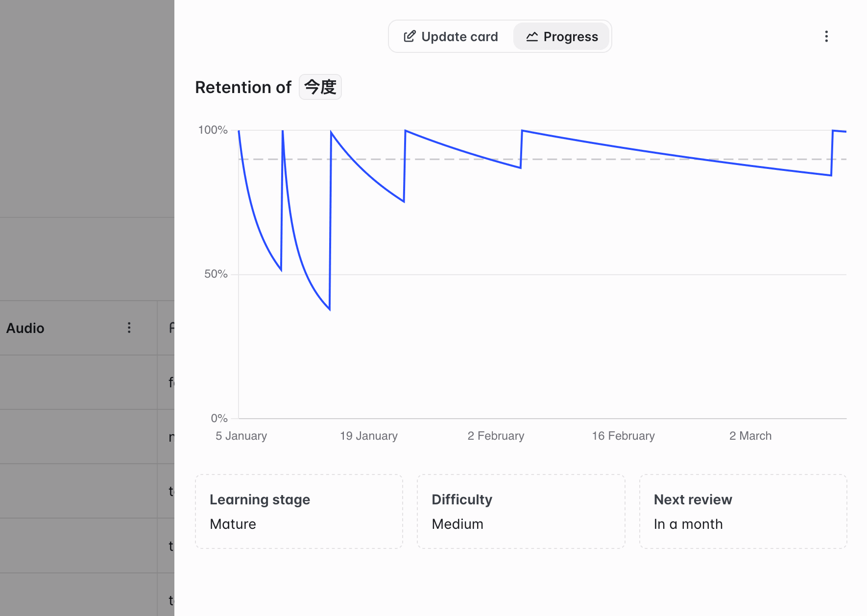This screenshot has width=867, height=616.
Task: Click the lowest dip of retention curve
Action: pos(330,309)
